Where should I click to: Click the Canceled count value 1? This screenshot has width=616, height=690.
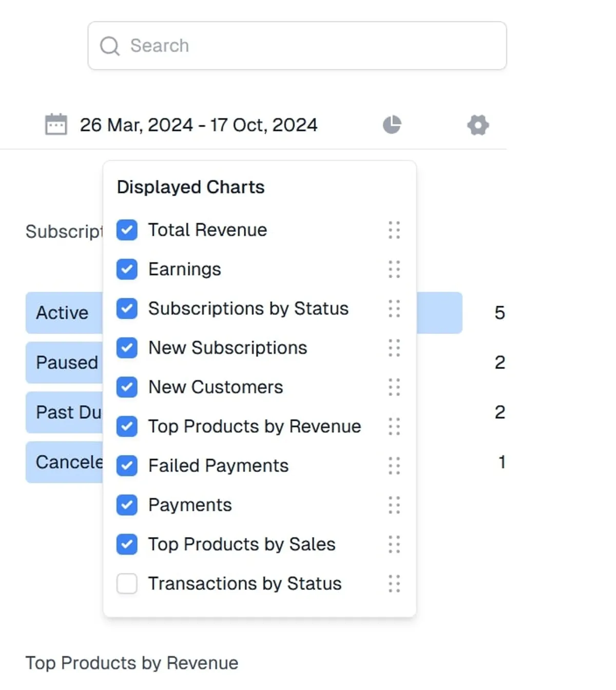502,462
